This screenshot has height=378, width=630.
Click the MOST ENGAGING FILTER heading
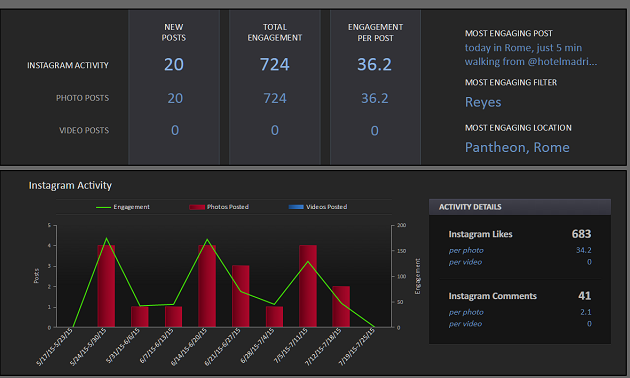[x=511, y=82]
